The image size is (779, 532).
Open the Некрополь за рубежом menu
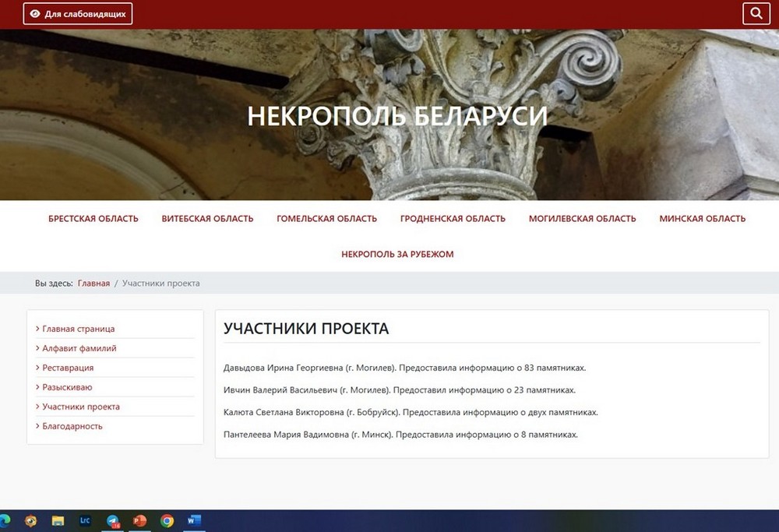click(397, 255)
